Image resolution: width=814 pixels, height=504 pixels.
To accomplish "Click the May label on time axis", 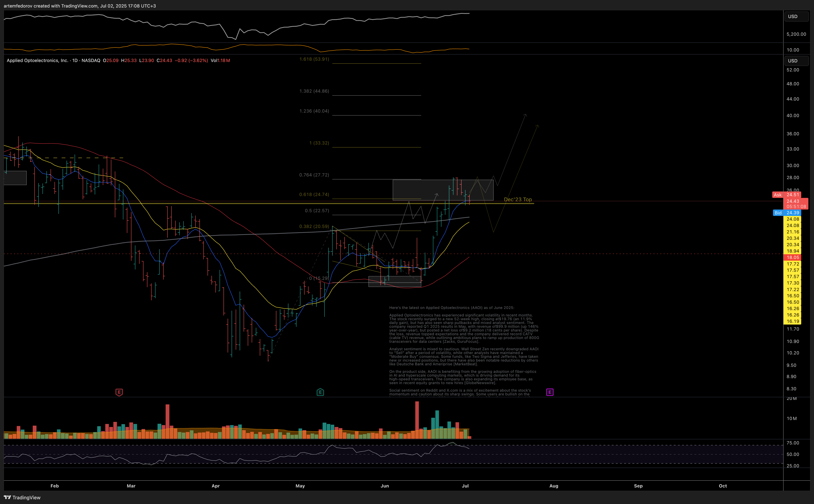I will click(x=300, y=486).
